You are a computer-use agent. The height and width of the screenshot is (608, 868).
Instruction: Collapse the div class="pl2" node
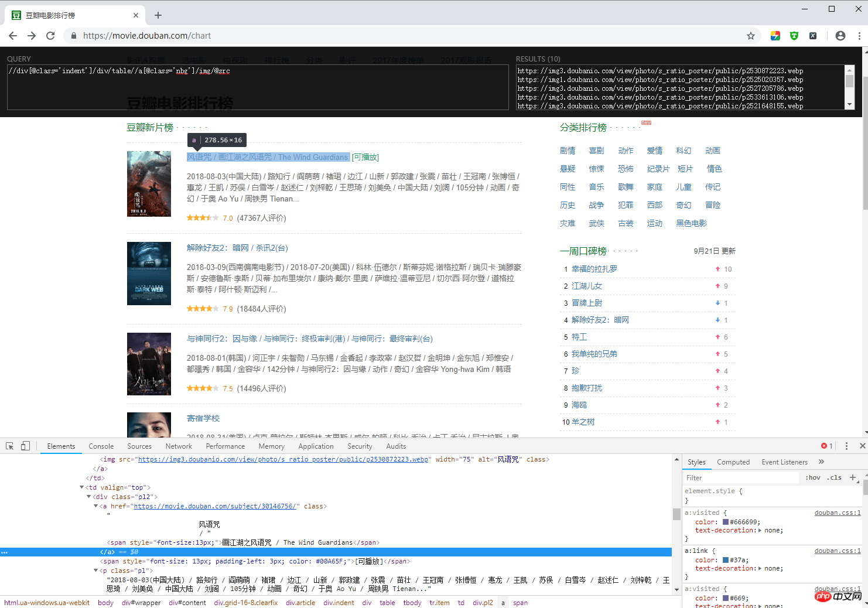(89, 497)
